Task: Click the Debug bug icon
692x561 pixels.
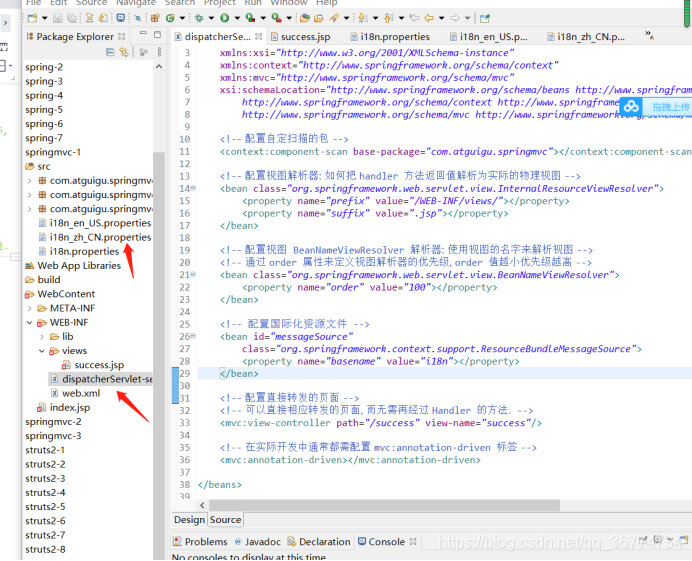Action: click(x=199, y=18)
